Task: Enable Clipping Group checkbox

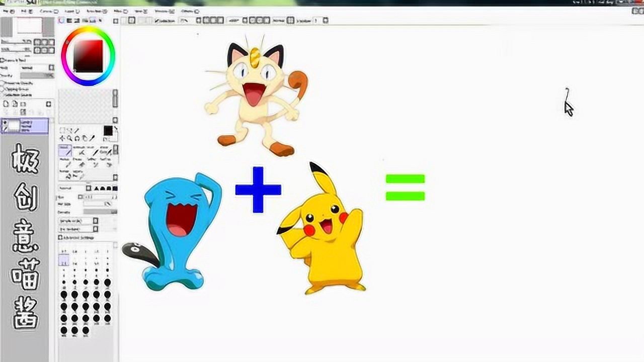Action: pyautogui.click(x=2, y=89)
